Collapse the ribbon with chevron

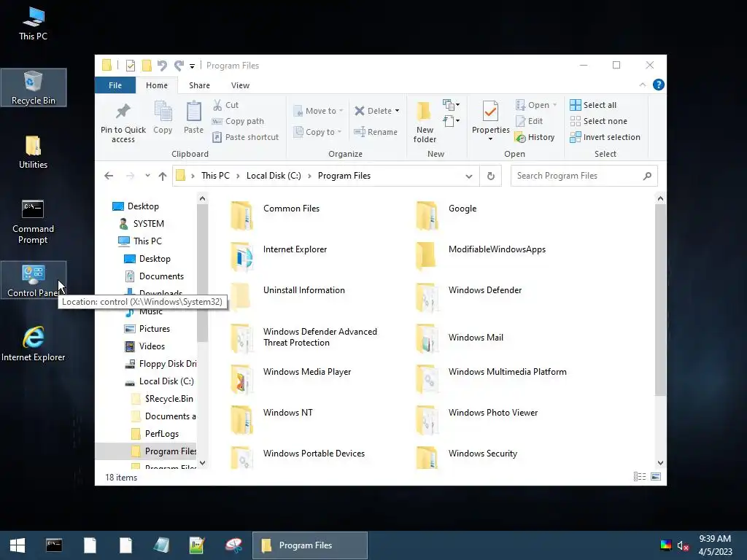tap(642, 85)
